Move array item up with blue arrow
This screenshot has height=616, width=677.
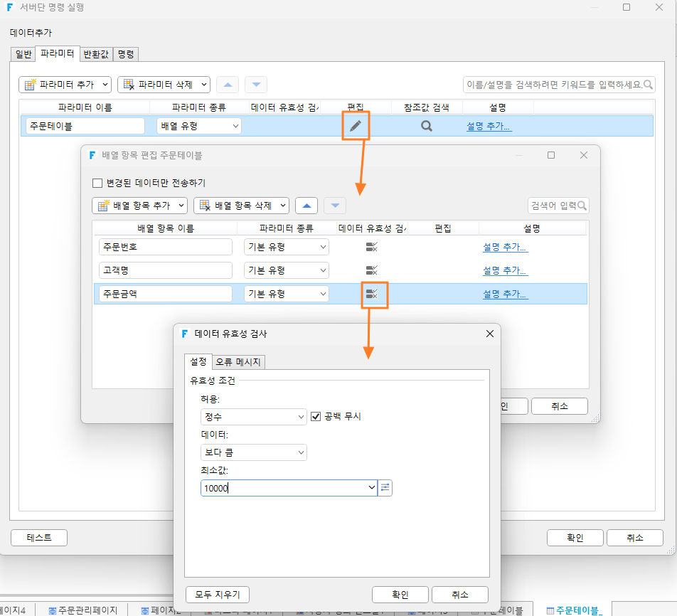(x=306, y=206)
